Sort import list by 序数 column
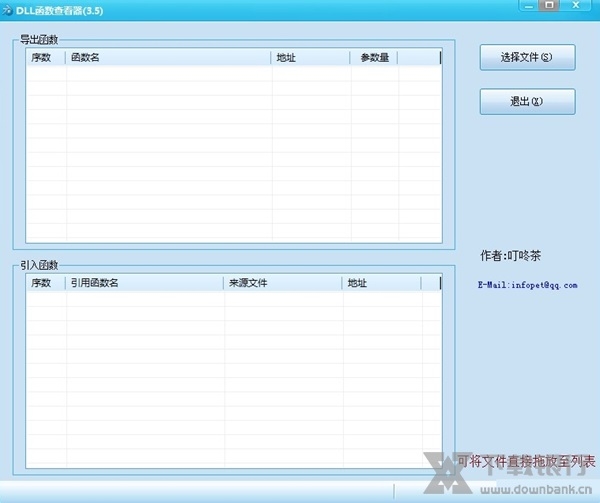This screenshot has width=600, height=503. point(46,283)
